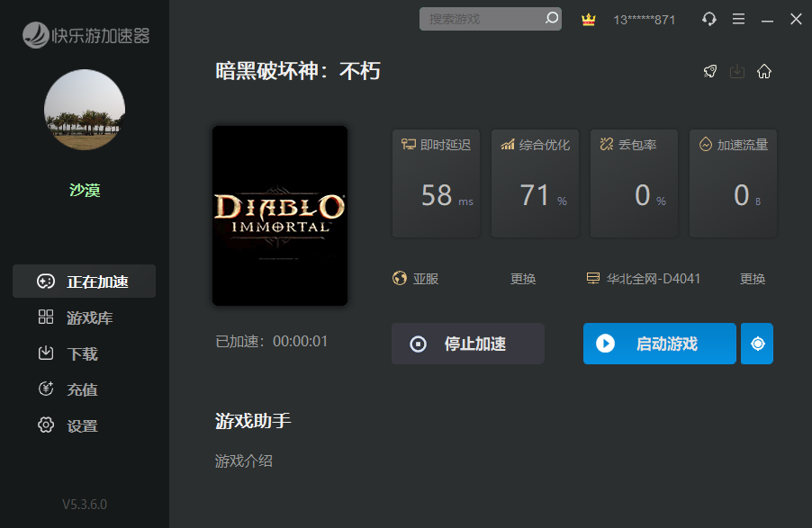Open 设置 settings page
This screenshot has width=812, height=528.
point(84,425)
